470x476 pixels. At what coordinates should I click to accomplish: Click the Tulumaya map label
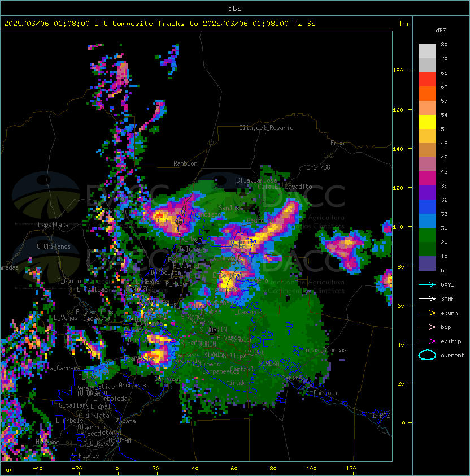pos(193,249)
